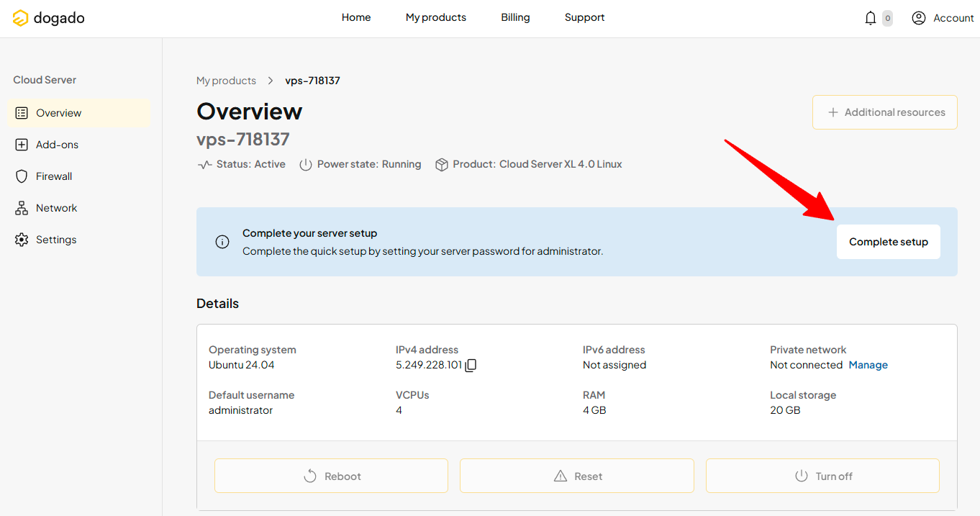Open the Account menu
Image resolution: width=980 pixels, height=516 pixels.
click(943, 18)
